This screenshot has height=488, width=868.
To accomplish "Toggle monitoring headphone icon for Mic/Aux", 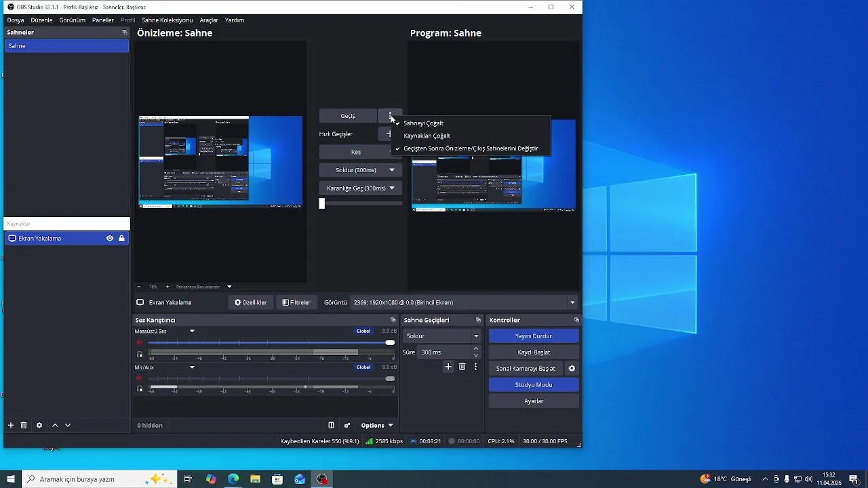I will pyautogui.click(x=140, y=389).
